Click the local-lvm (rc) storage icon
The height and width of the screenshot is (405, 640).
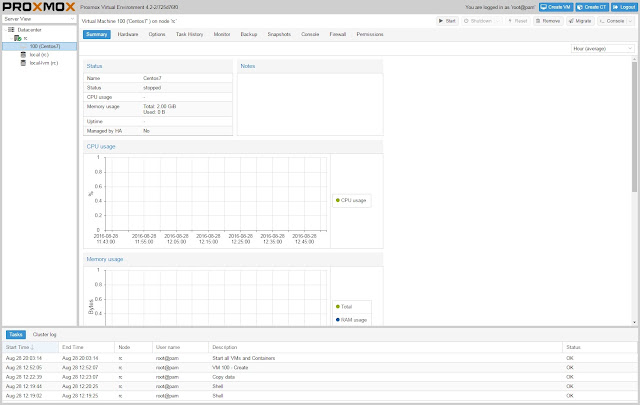point(23,63)
